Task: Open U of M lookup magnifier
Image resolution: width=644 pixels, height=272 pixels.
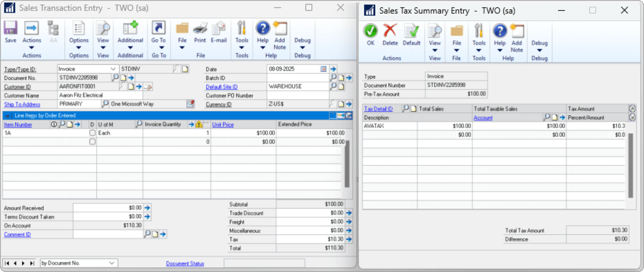Action: 139,124
